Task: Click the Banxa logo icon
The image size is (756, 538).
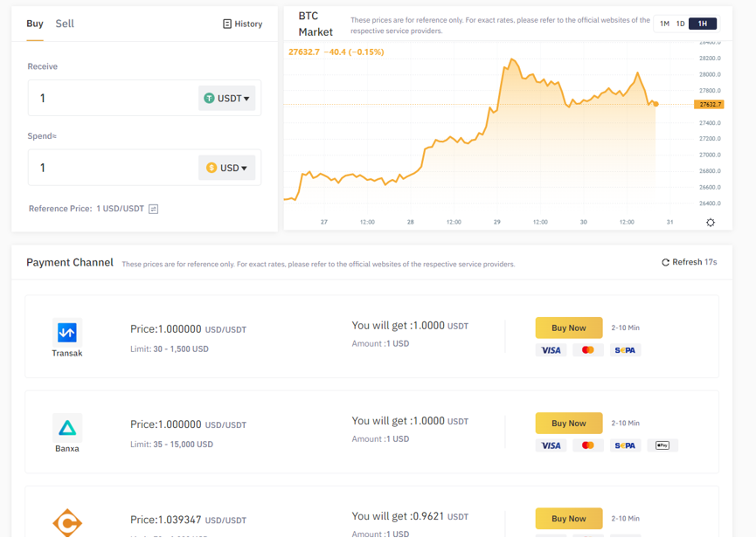Action: [x=67, y=428]
